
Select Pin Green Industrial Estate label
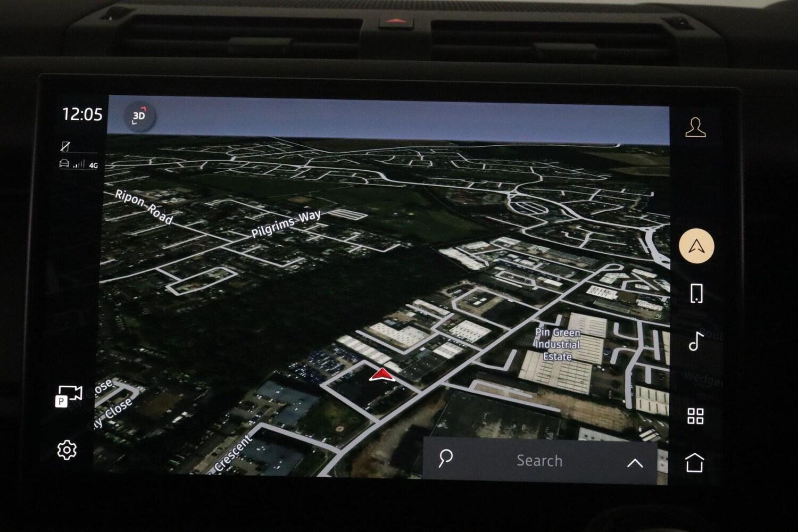pyautogui.click(x=557, y=344)
